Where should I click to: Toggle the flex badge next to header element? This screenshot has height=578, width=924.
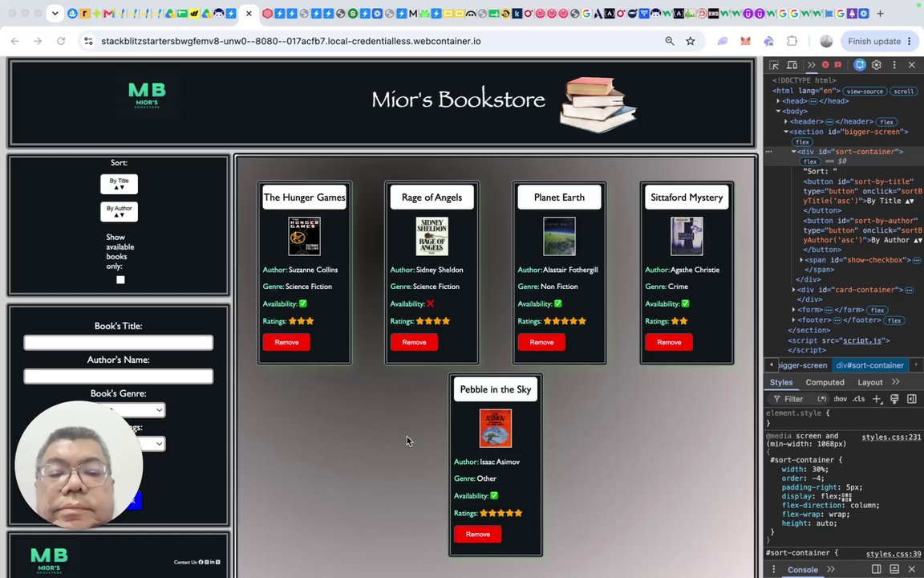click(886, 122)
